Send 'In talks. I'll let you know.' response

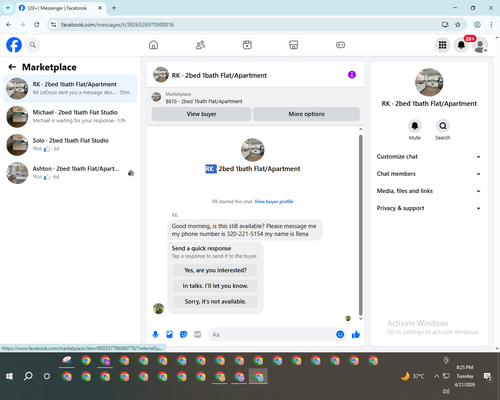coord(215,286)
